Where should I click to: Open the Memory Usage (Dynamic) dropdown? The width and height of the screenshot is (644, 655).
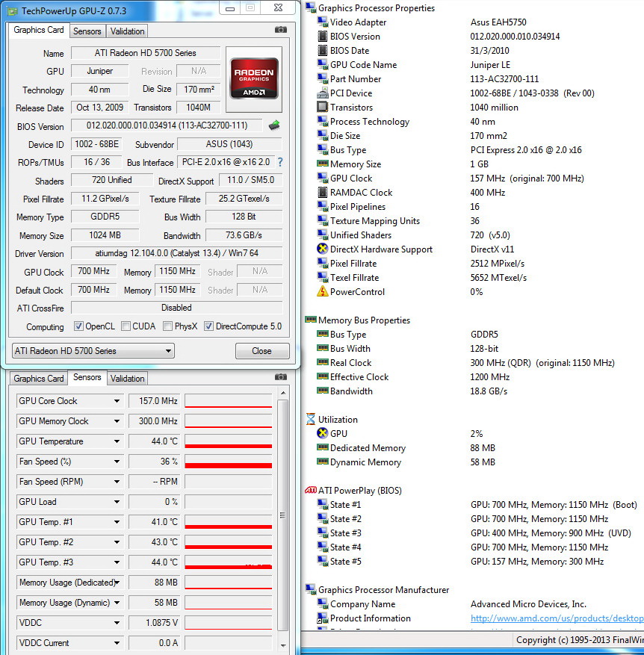click(117, 603)
